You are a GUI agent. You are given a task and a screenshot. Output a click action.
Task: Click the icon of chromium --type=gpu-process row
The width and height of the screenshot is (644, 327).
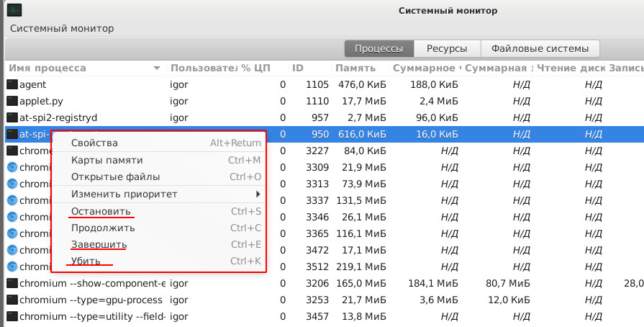coord(12,300)
